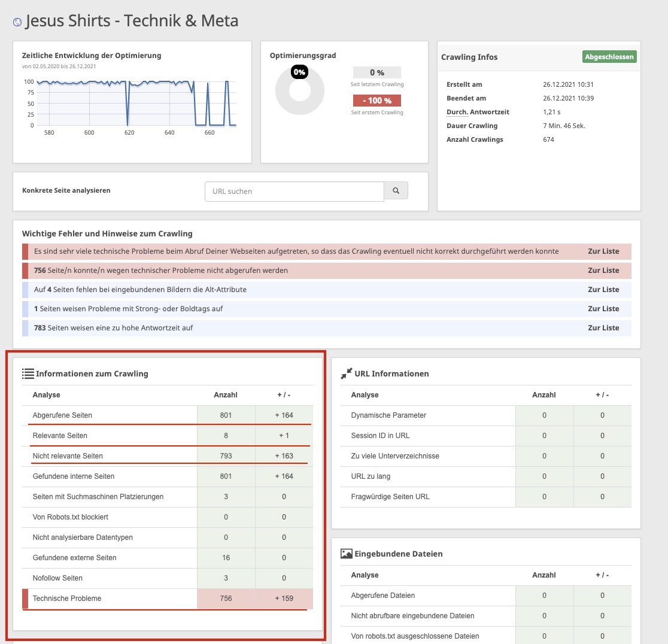Screen dimensions: 668x644
Task: Open Zur Liste for Strong- or Boldtags issue
Action: (603, 309)
